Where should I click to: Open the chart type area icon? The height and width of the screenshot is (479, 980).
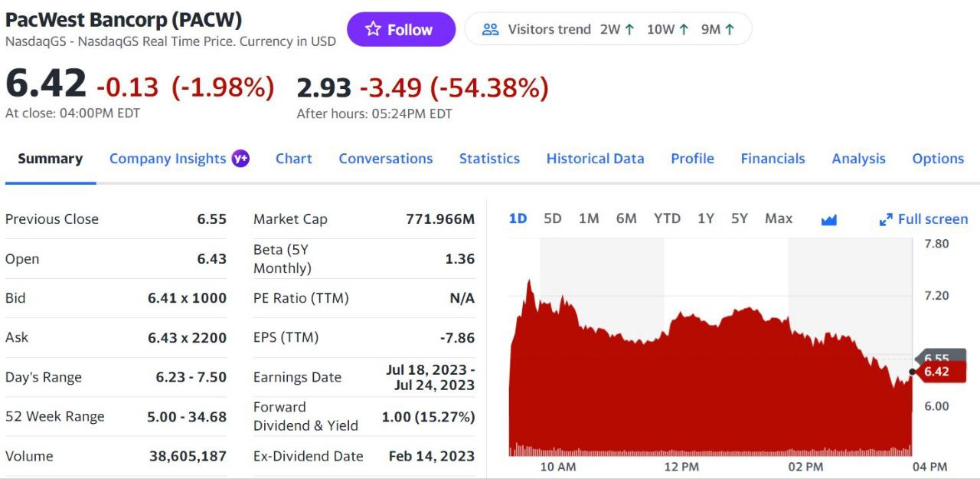click(828, 218)
